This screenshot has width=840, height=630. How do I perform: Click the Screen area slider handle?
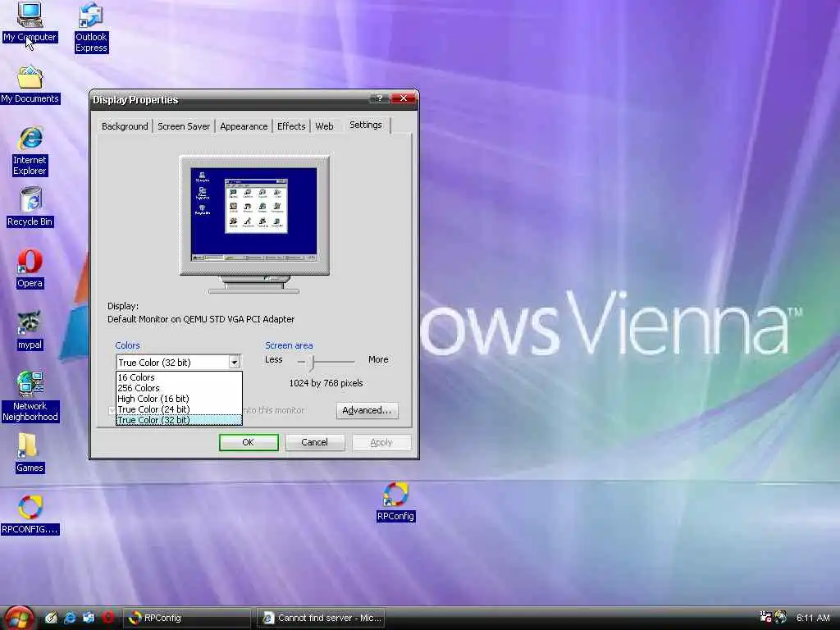pos(311,363)
